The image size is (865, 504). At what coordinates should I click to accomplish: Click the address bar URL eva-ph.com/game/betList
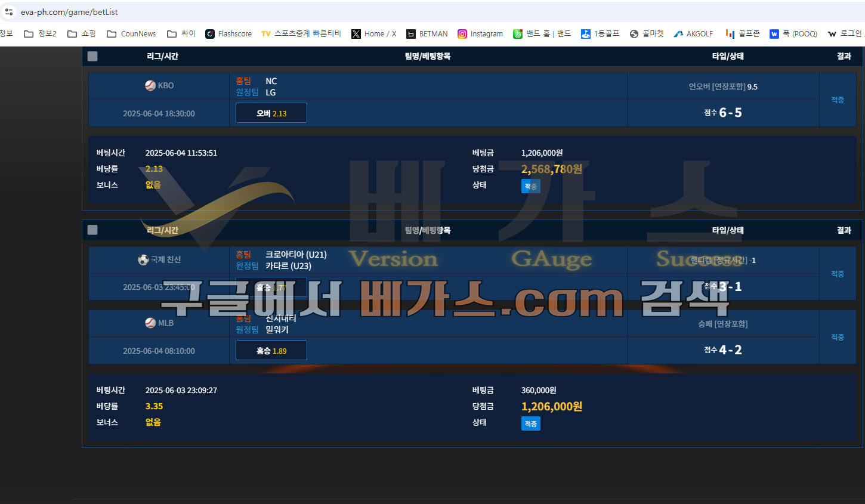pyautogui.click(x=69, y=12)
